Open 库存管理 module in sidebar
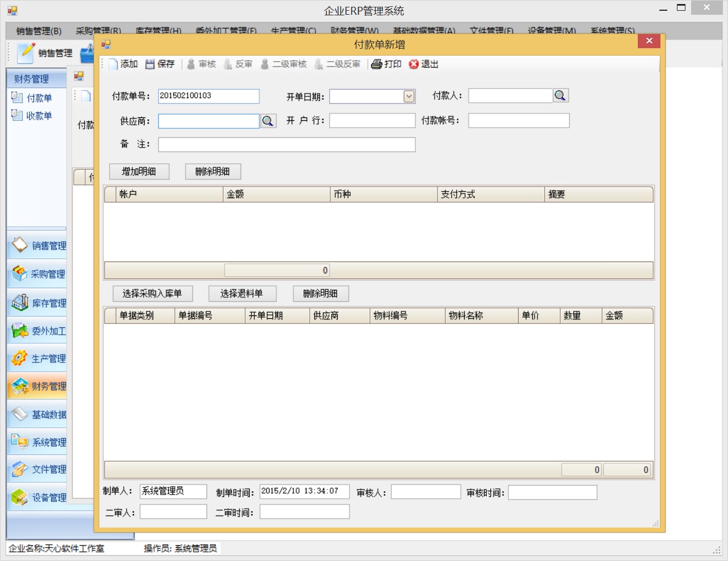The height and width of the screenshot is (561, 728). coord(37,303)
